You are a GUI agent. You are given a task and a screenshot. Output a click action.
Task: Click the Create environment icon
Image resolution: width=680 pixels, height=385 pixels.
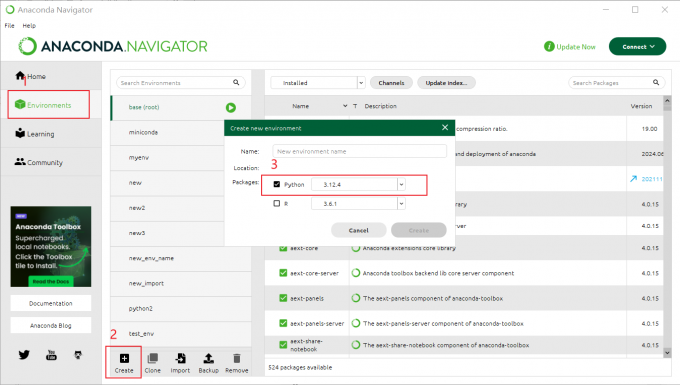point(124,358)
